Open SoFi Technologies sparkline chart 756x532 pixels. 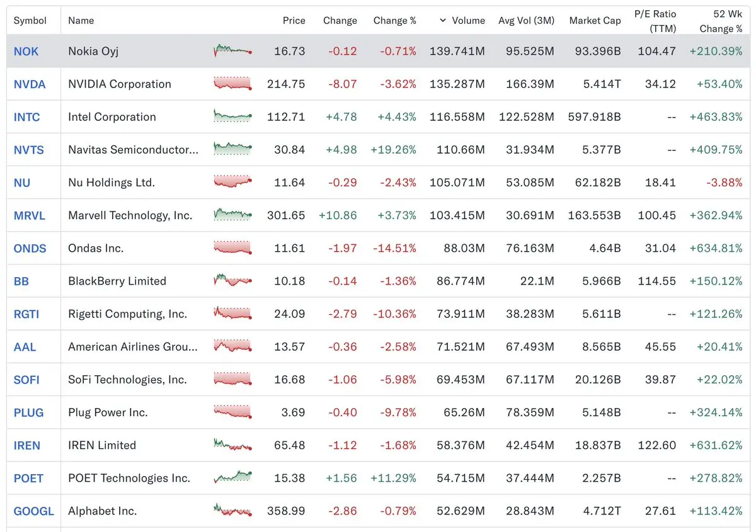[x=233, y=379]
